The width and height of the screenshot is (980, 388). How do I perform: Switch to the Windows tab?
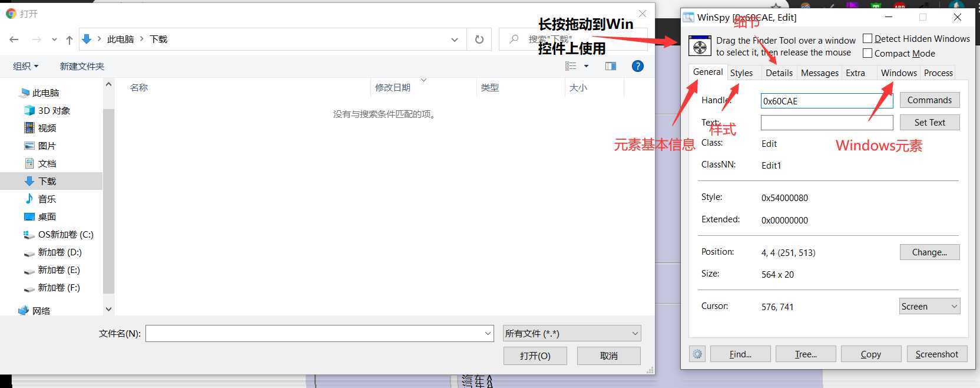tap(899, 73)
